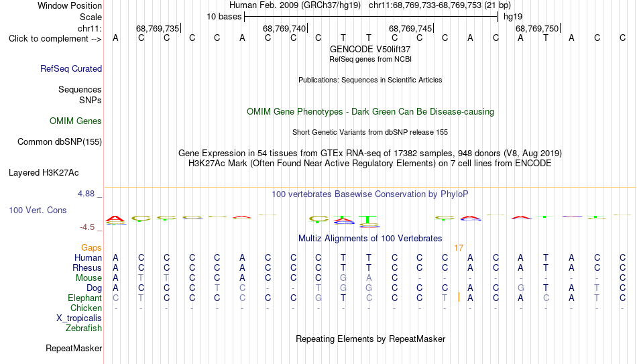
Task: Click the 'SNPs' track label
Action: (x=91, y=100)
